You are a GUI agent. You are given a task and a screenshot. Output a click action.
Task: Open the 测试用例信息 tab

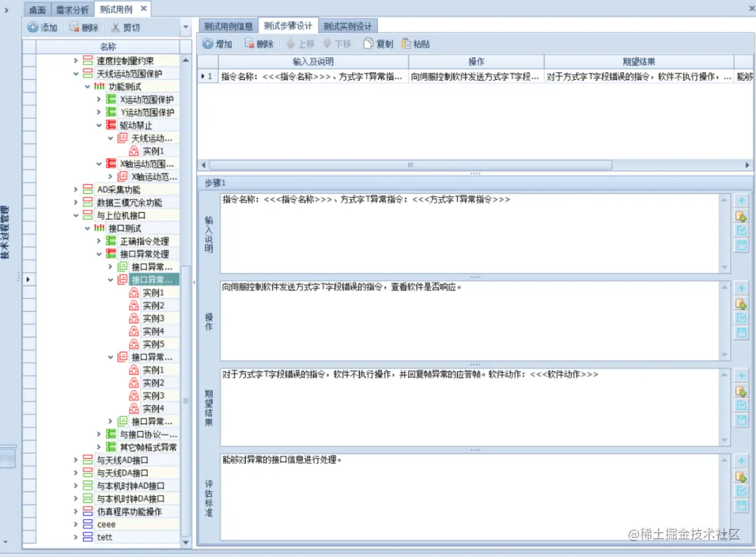228,26
